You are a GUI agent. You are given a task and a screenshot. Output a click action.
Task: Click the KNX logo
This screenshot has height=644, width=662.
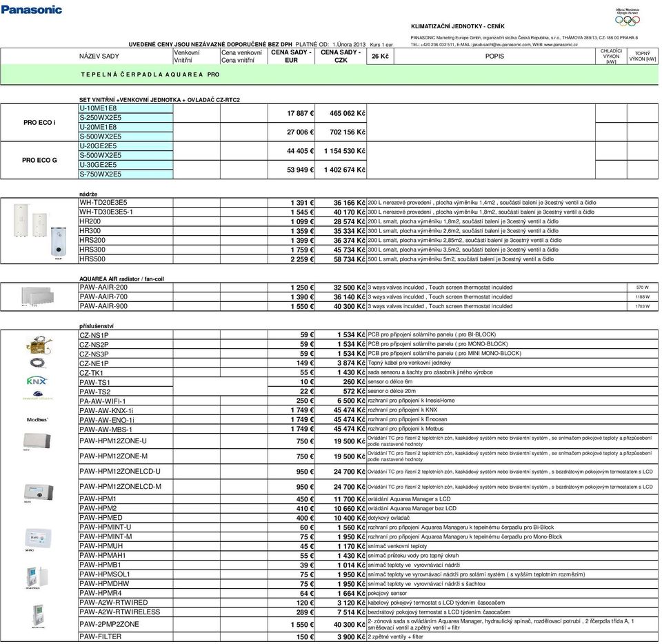37,381
